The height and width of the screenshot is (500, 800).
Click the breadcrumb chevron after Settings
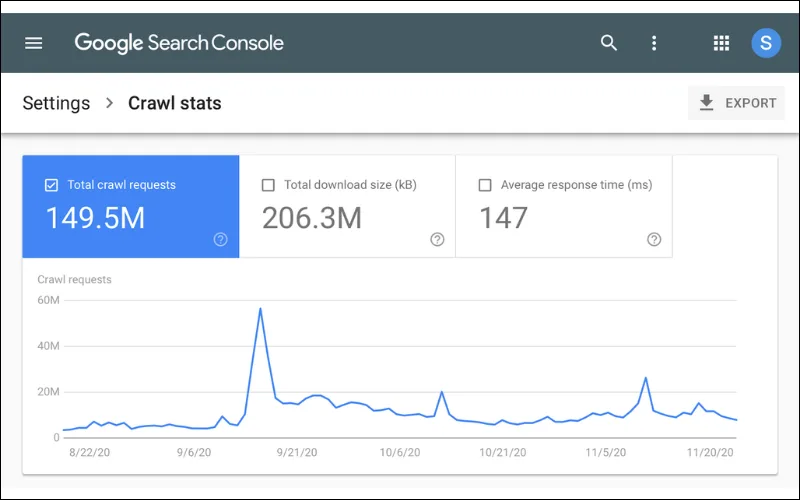coord(109,103)
